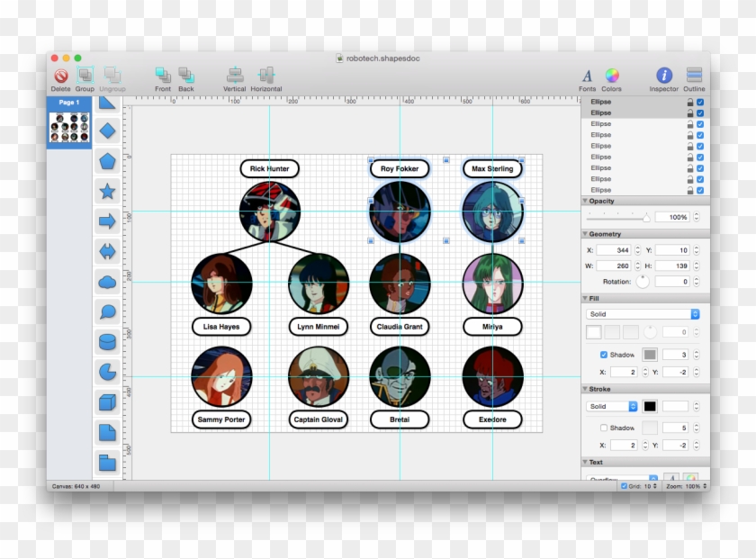The width and height of the screenshot is (756, 559).
Task: Show the Outline panel
Action: [x=694, y=77]
